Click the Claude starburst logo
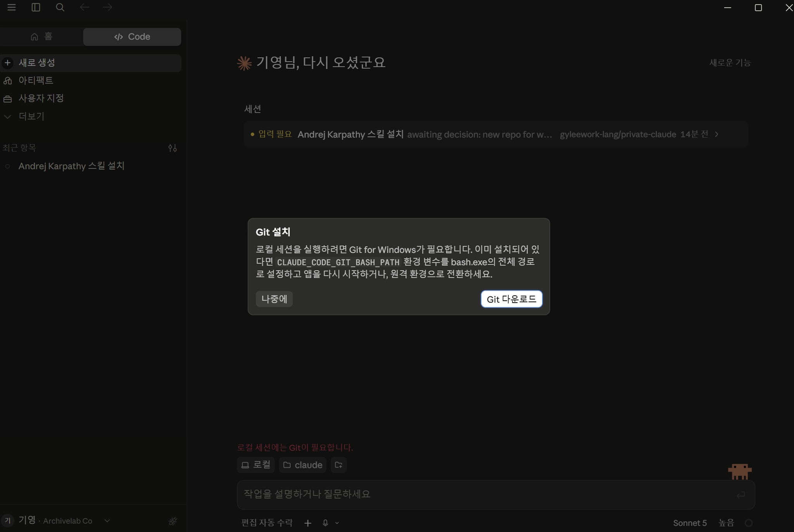794x532 pixels. 244,63
